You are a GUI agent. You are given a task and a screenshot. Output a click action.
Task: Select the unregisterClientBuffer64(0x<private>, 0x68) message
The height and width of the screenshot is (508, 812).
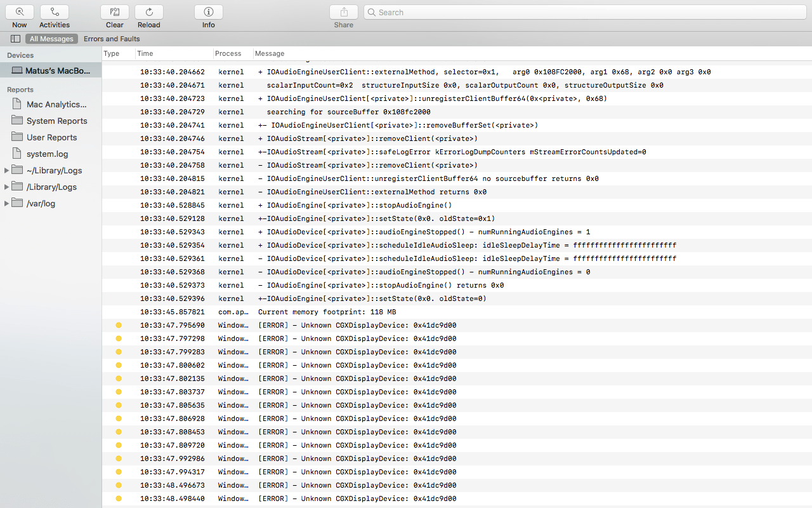[x=433, y=98]
